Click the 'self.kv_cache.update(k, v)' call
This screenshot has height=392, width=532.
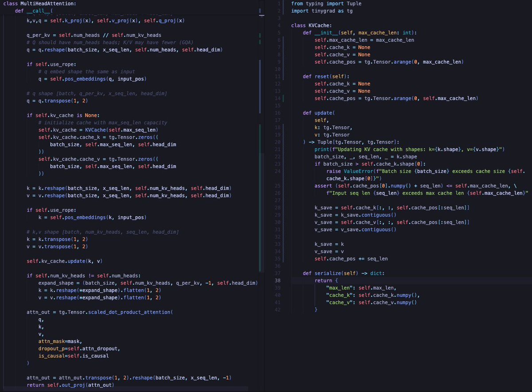pos(65,261)
